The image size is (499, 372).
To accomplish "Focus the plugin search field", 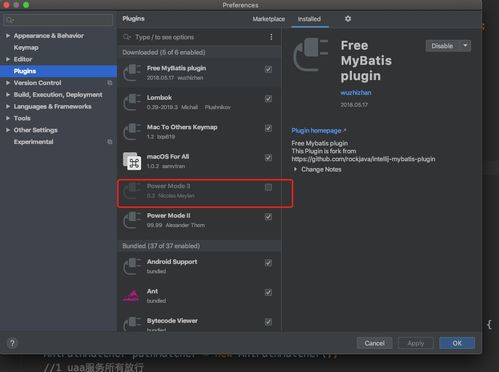I will [199, 37].
